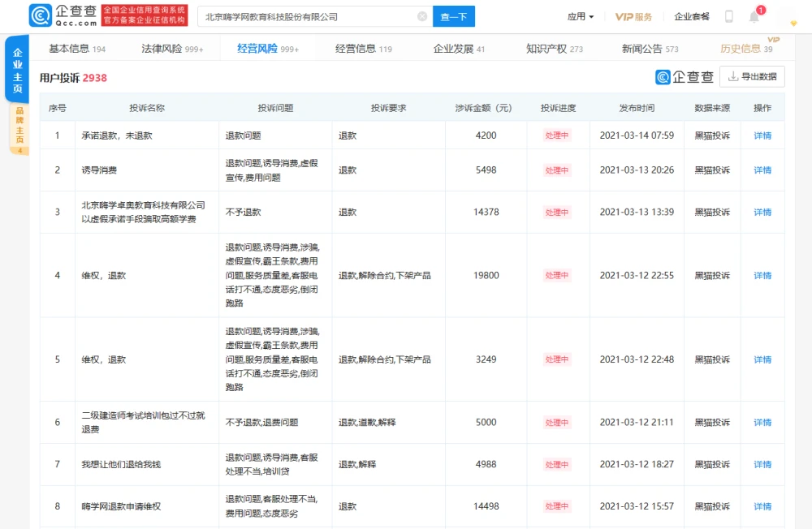The image size is (812, 529).
Task: Switch to the 经营信息 tab
Action: [364, 49]
